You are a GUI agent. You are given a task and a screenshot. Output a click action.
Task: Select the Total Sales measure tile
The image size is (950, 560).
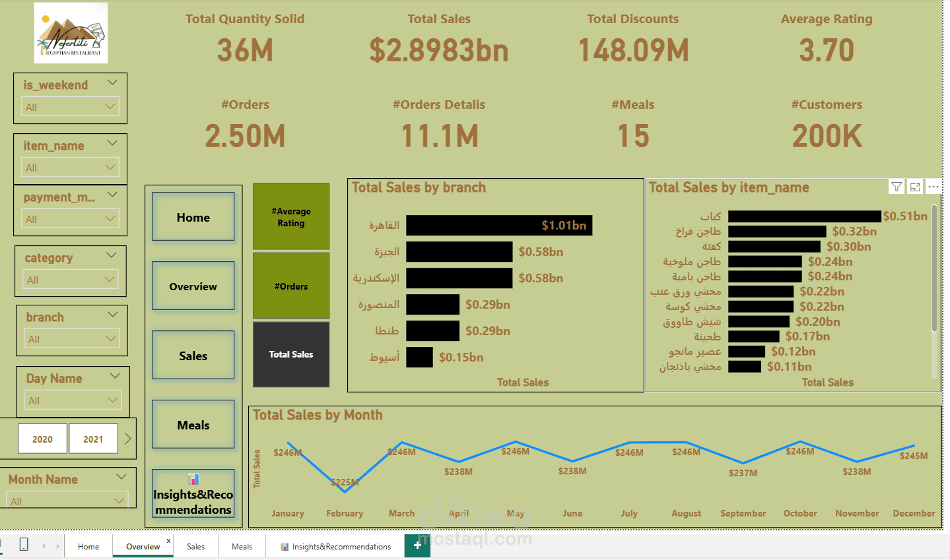click(x=291, y=354)
